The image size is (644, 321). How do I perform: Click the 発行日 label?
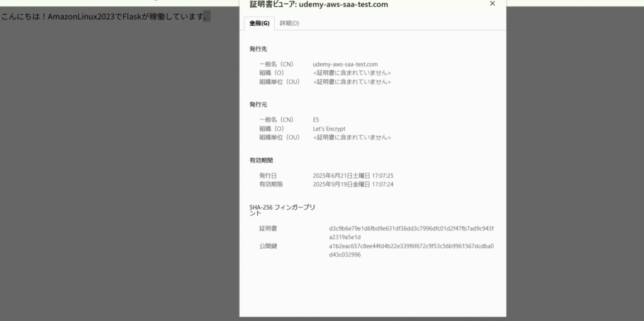[x=268, y=176]
